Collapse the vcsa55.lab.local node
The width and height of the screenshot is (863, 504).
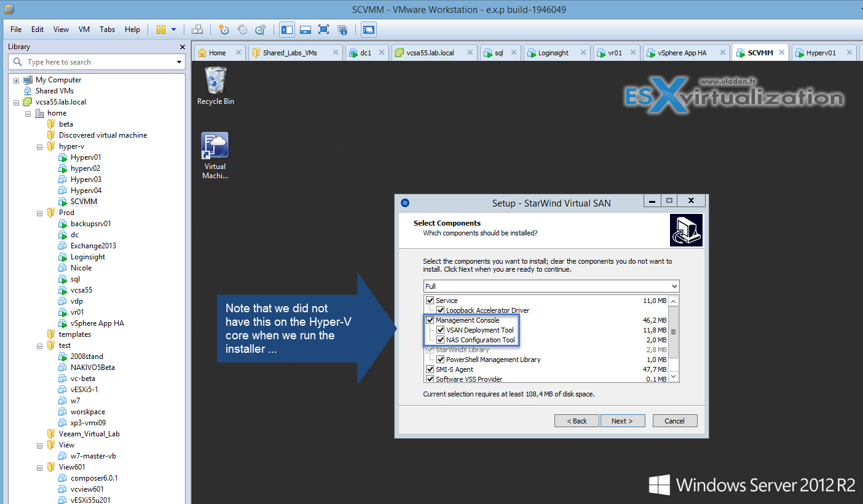tap(16, 102)
